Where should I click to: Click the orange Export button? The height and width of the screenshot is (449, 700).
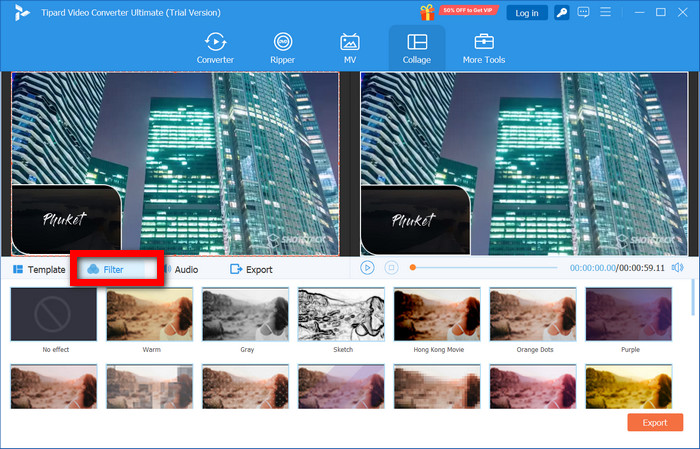point(655,422)
